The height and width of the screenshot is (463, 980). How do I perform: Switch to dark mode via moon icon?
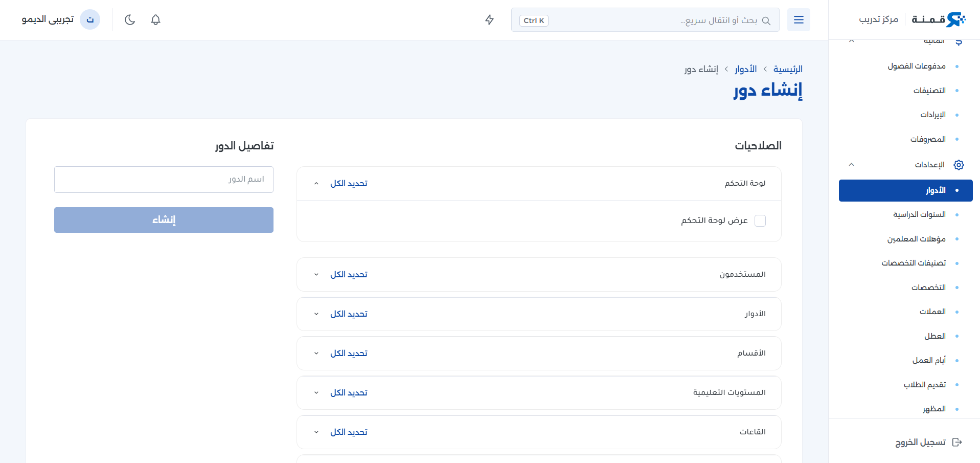(130, 20)
